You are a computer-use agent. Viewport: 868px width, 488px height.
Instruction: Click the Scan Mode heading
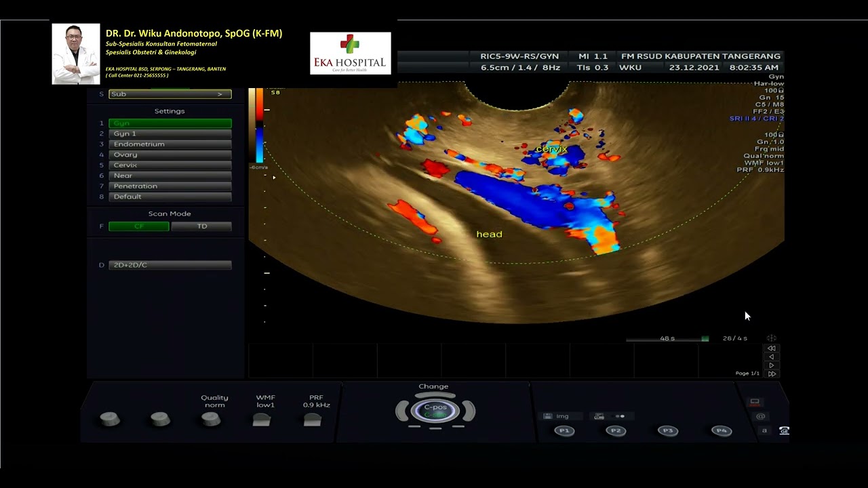(170, 213)
